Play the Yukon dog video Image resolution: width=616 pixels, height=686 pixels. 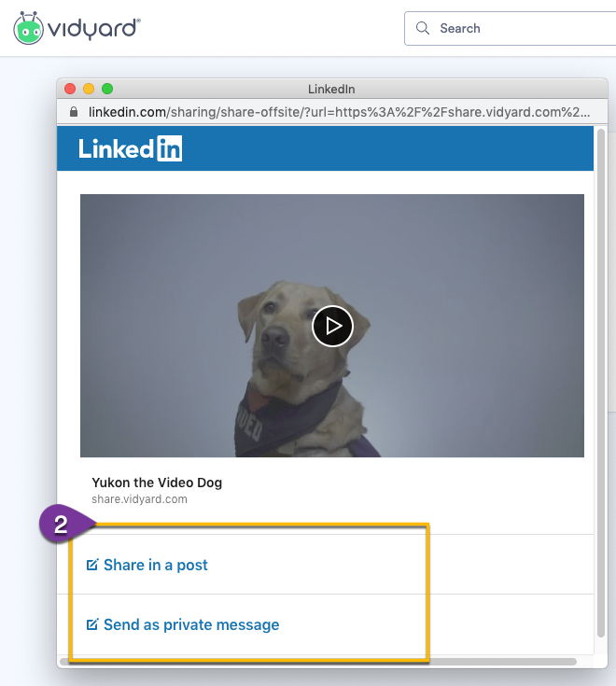click(x=332, y=326)
